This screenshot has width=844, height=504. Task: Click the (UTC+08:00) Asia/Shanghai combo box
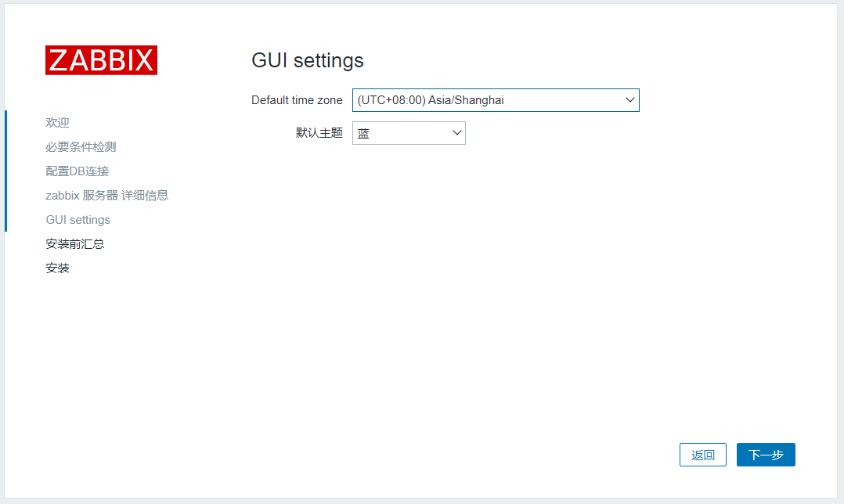(495, 100)
